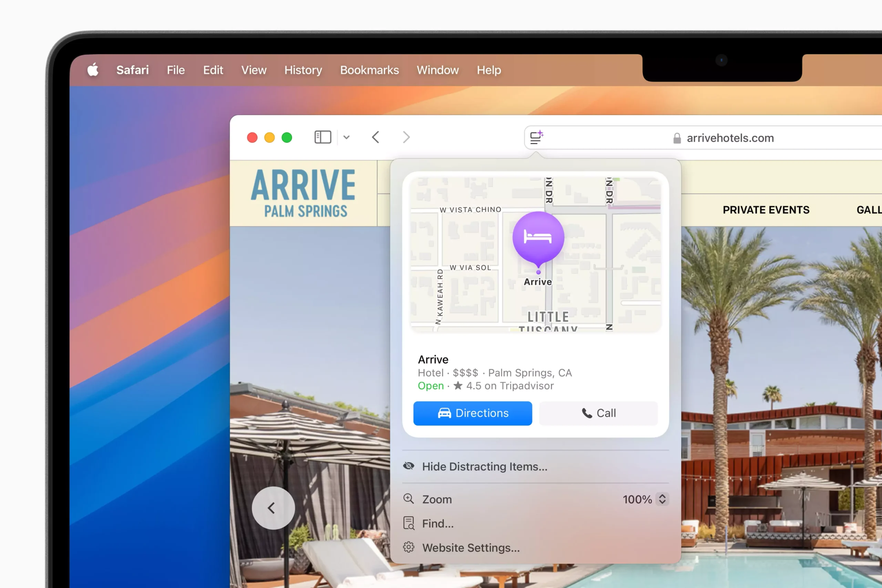
Task: Click the lock icon beside arrivehotels.com
Action: click(677, 138)
